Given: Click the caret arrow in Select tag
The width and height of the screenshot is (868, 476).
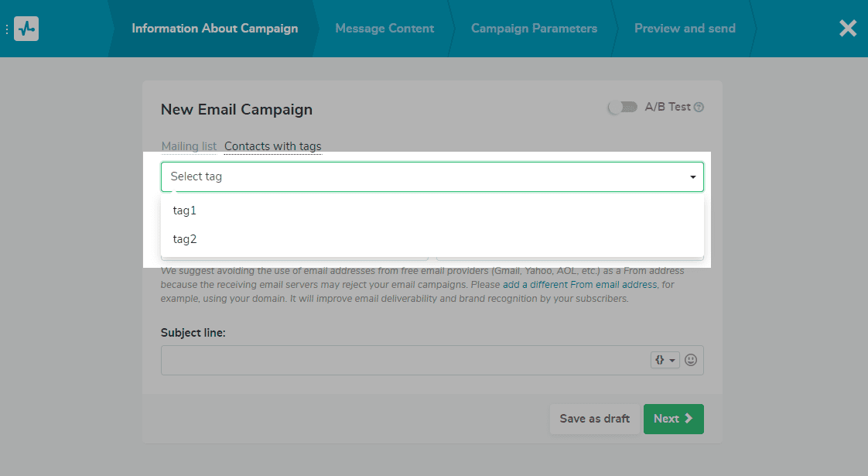Looking at the screenshot, I should (693, 177).
